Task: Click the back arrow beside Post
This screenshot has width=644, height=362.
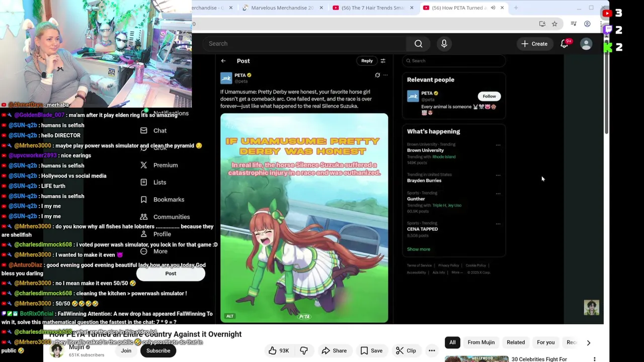Action: (223, 61)
